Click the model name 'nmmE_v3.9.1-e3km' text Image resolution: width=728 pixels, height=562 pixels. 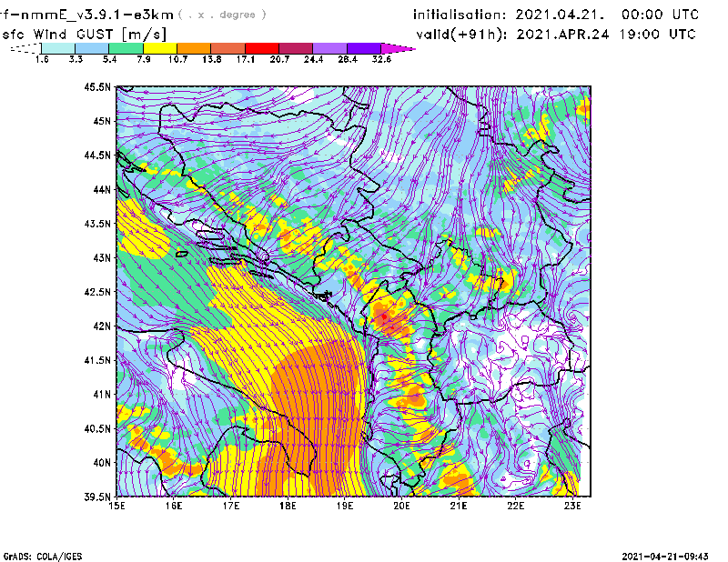click(x=97, y=15)
